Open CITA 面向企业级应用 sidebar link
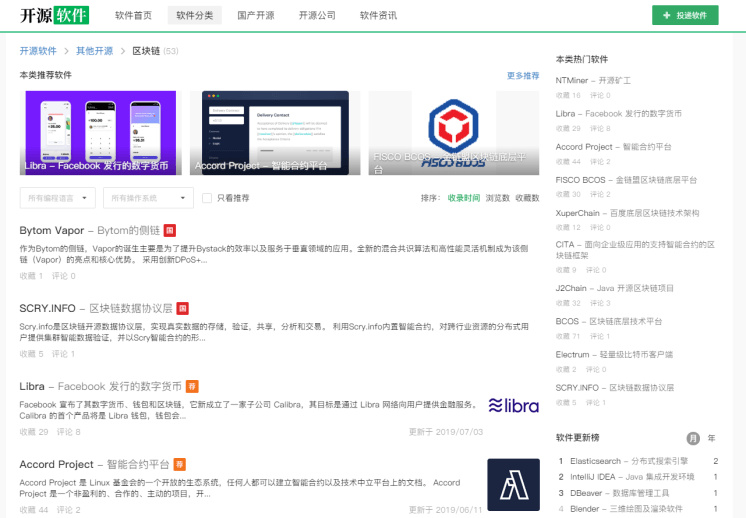This screenshot has height=518, width=746. tap(635, 250)
